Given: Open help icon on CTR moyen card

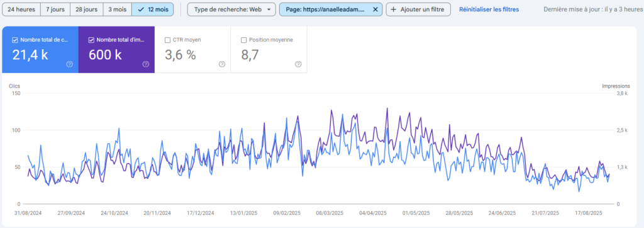Looking at the screenshot, I should coord(222,64).
